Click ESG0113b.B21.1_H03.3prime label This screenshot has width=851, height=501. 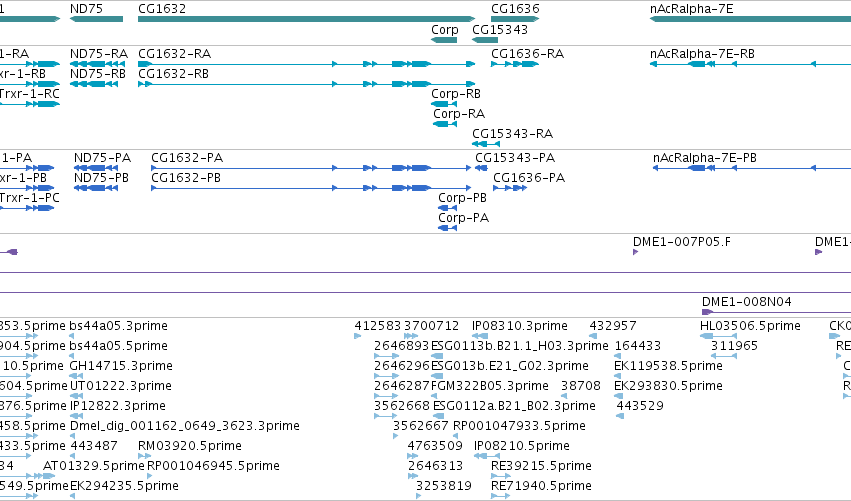pyautogui.click(x=519, y=346)
